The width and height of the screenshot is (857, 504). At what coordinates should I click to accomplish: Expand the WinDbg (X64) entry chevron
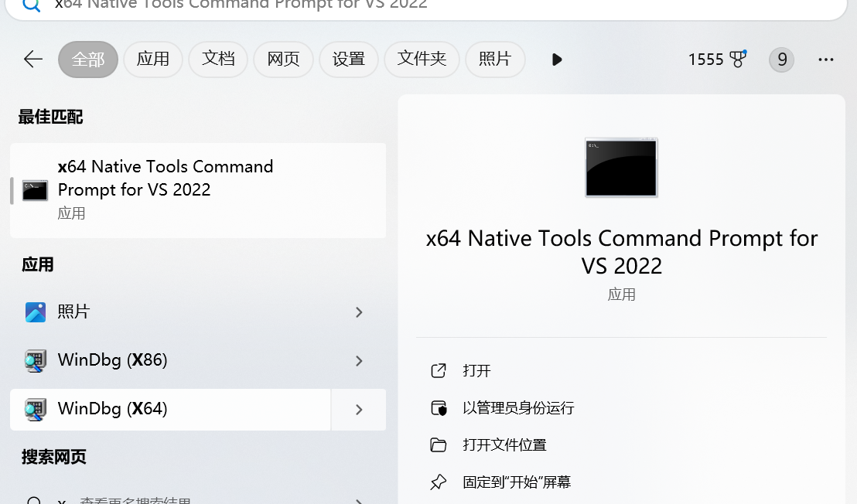click(x=358, y=410)
